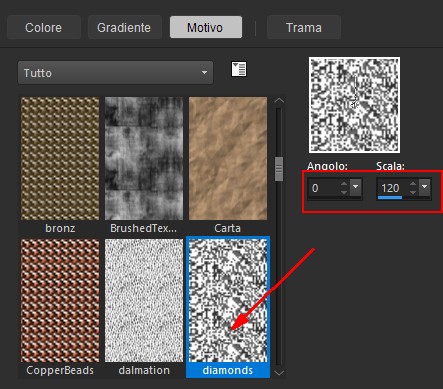This screenshot has height=389, width=443.
Task: Decrease the Angolo value with down arrow
Action: click(344, 193)
